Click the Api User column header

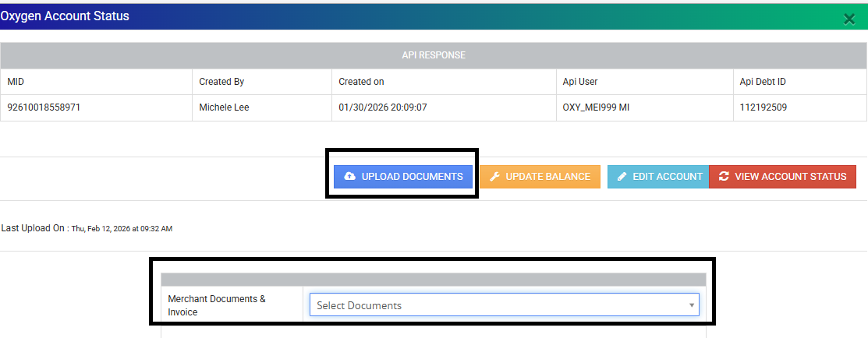(580, 81)
